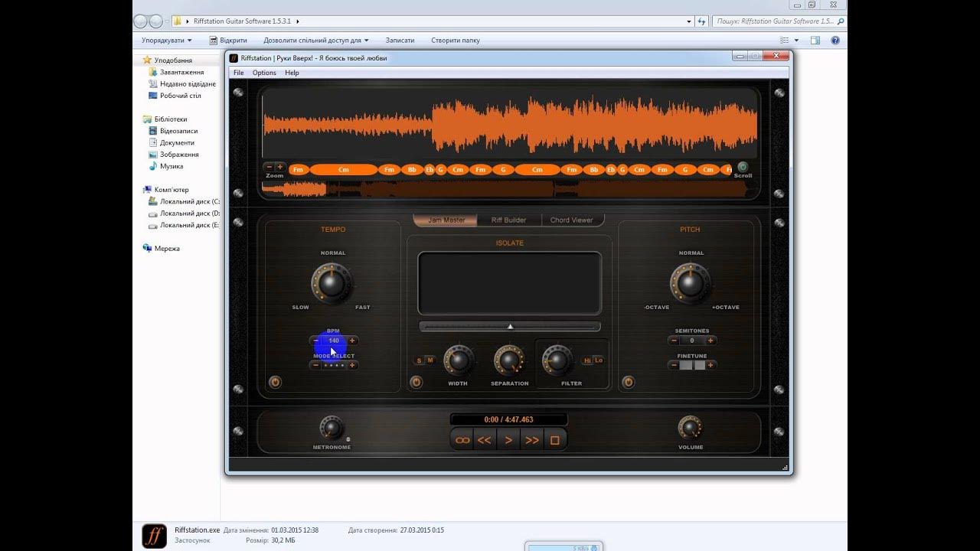980x551 pixels.
Task: Select the Lo filter button
Action: pyautogui.click(x=599, y=360)
